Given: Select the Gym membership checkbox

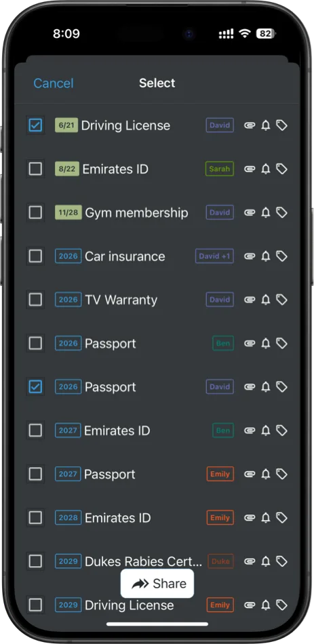Looking at the screenshot, I should [x=35, y=212].
